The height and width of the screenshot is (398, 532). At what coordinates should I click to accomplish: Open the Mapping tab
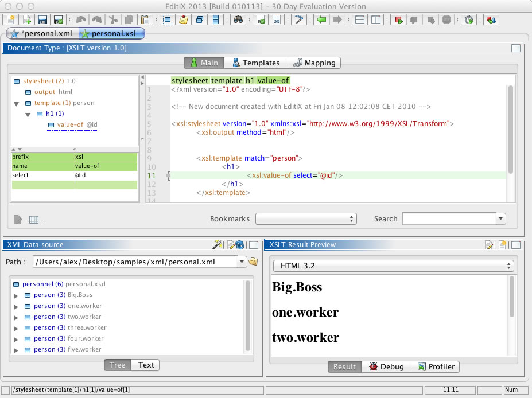(314, 63)
